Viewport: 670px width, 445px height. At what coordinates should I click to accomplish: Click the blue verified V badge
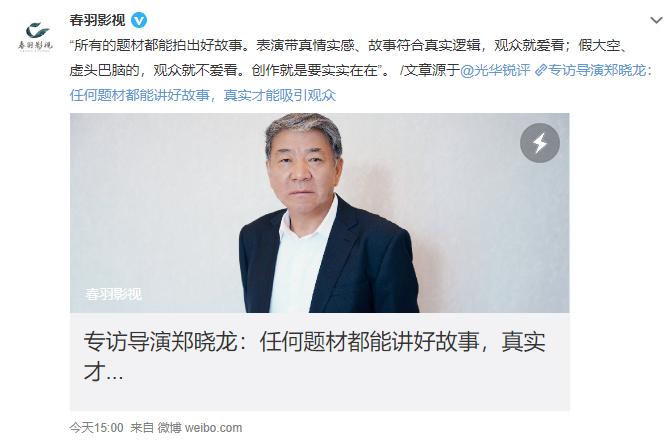coord(139,20)
